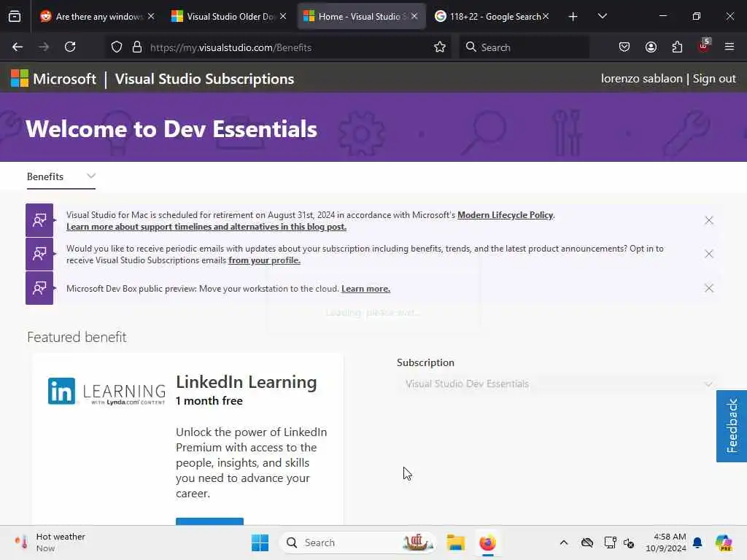747x560 pixels.
Task: Open the Hot weather widget on taskbar
Action: tap(50, 542)
